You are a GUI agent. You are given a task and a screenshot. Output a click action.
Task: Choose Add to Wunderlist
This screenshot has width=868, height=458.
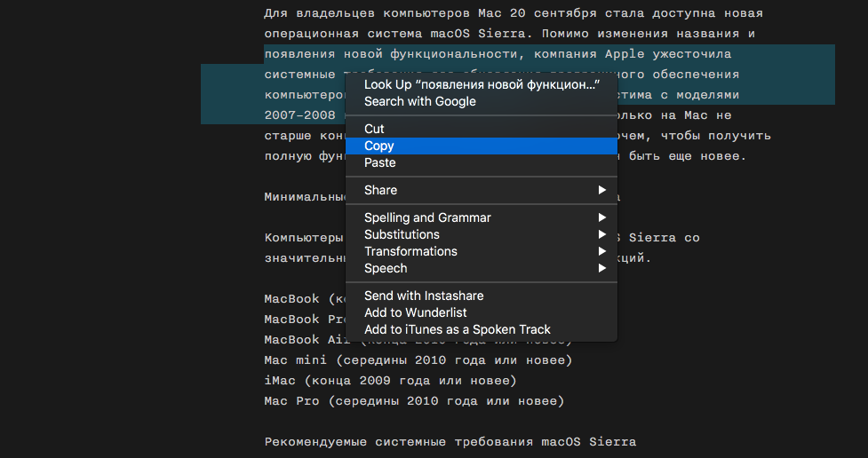415,312
